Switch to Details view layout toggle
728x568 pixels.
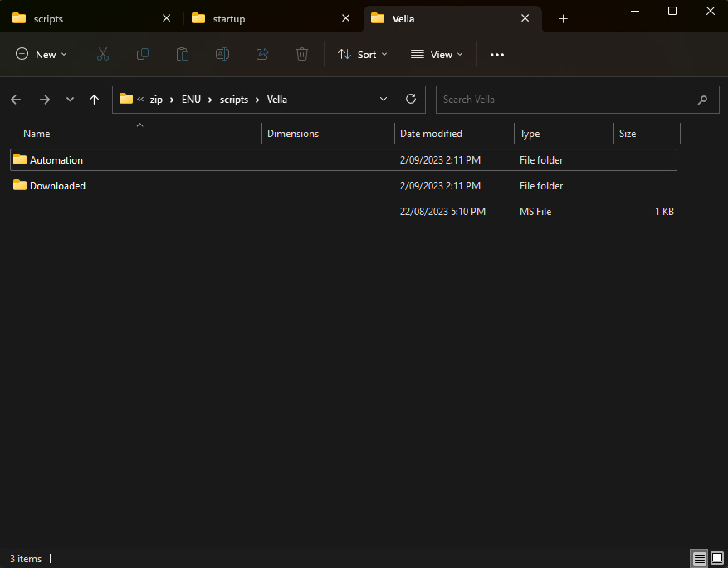(700, 558)
